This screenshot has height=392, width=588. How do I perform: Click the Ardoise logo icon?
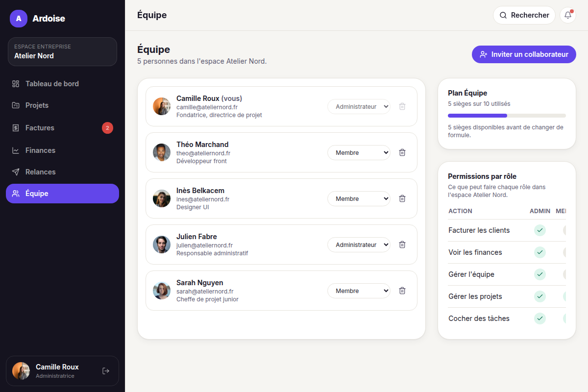pos(19,19)
